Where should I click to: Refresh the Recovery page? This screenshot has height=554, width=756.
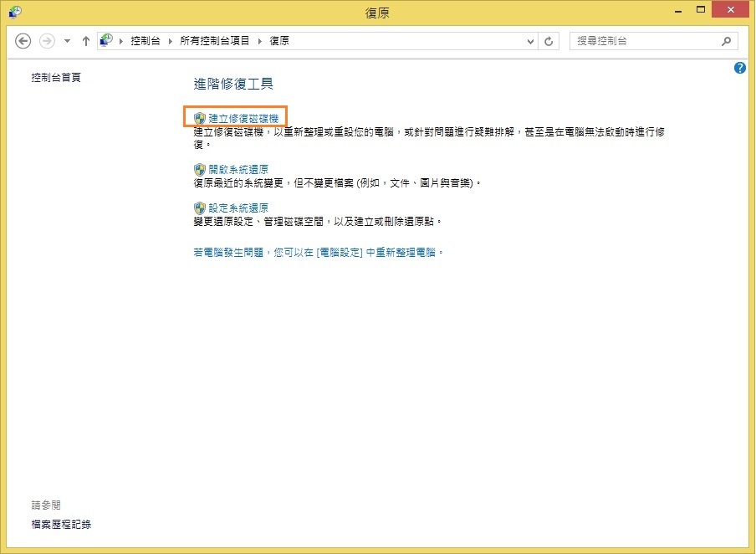(x=549, y=42)
